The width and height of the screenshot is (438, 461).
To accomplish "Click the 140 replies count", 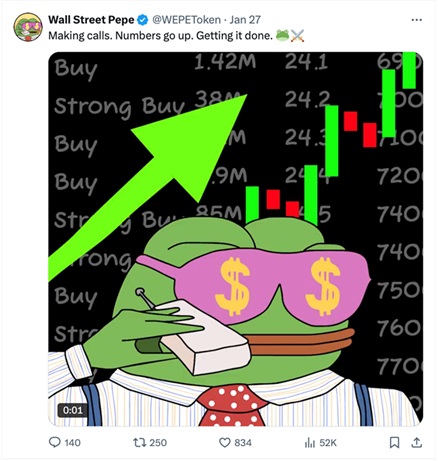I will [x=72, y=443].
